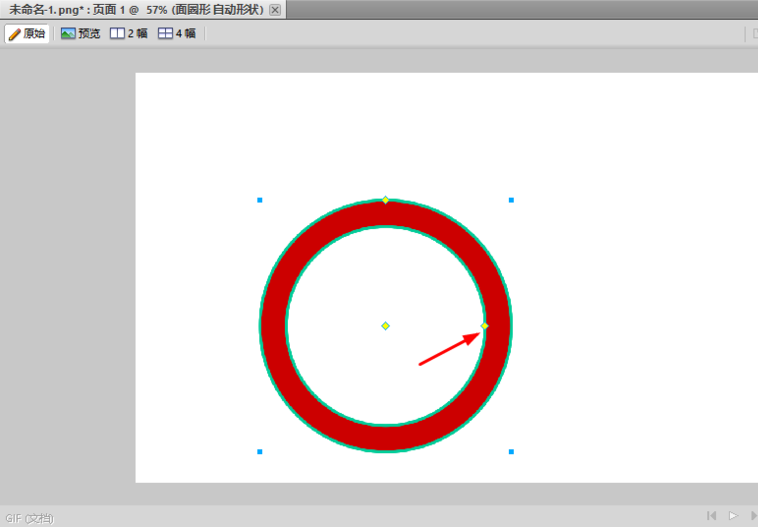758x527 pixels.
Task: Click the bottom-right blue selection handle
Action: pyautogui.click(x=511, y=452)
